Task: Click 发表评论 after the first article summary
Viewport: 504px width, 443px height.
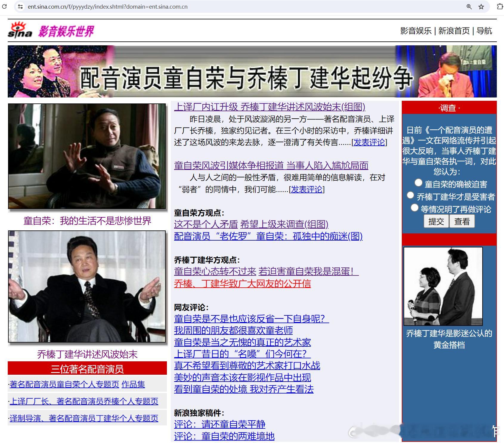Action: click(x=369, y=142)
